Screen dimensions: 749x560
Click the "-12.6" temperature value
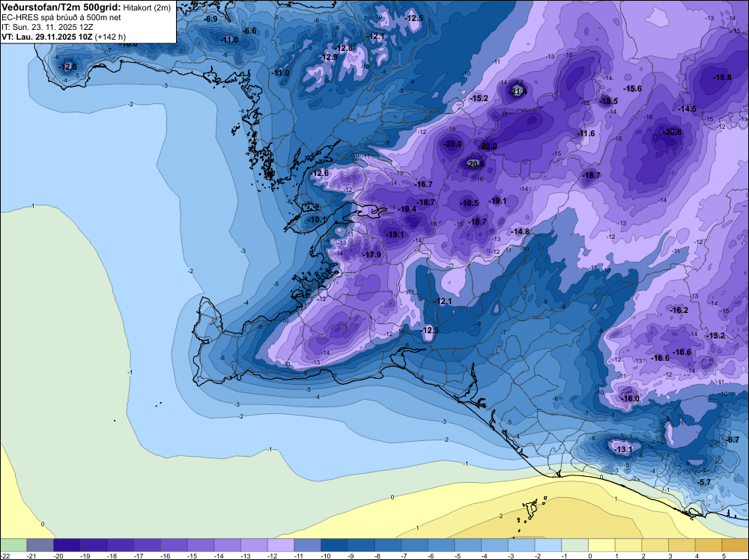(x=320, y=173)
